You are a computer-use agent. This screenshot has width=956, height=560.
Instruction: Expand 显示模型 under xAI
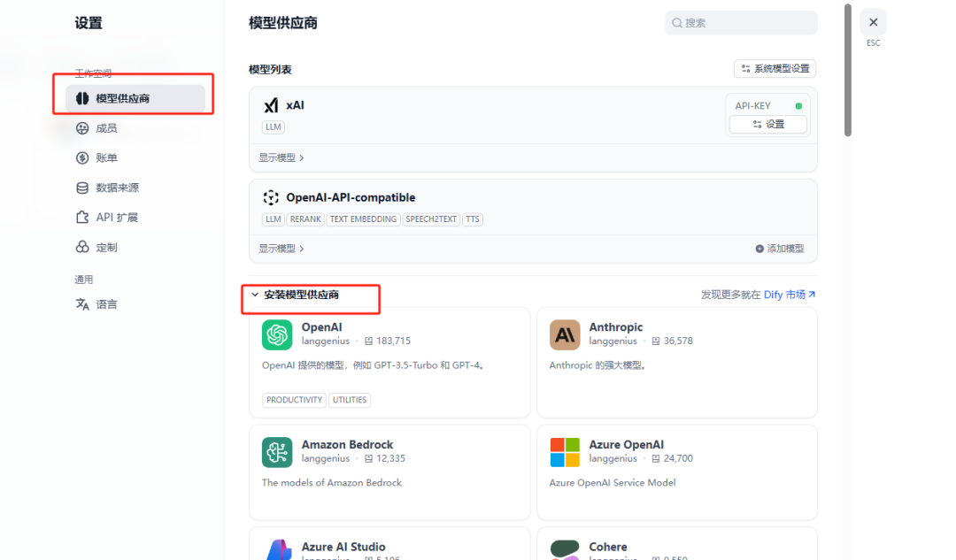click(x=281, y=157)
